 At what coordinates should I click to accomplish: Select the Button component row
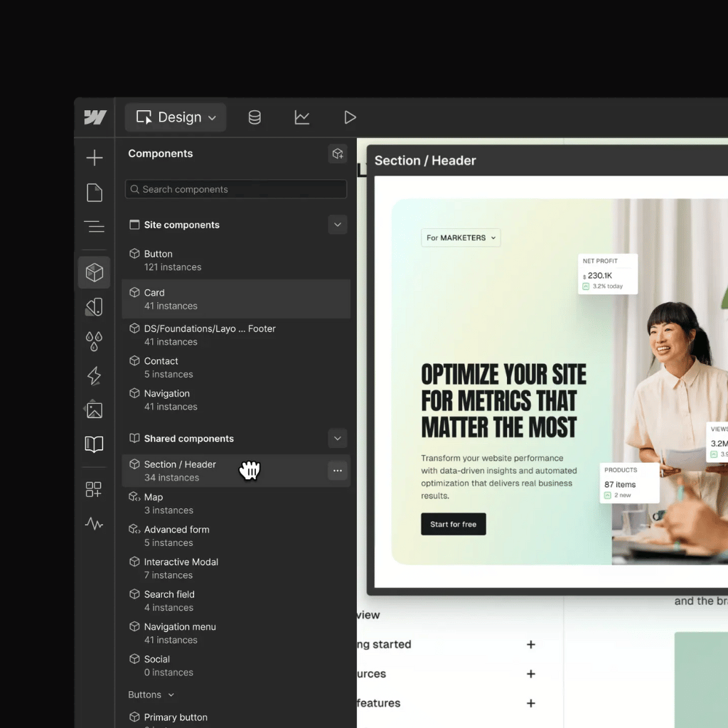236,260
